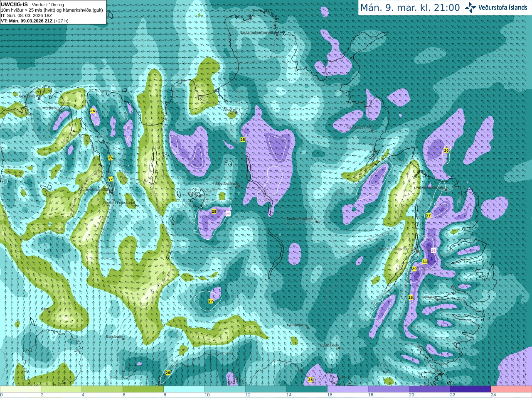Click the Kárahnjúkar station dot

tap(308, 328)
